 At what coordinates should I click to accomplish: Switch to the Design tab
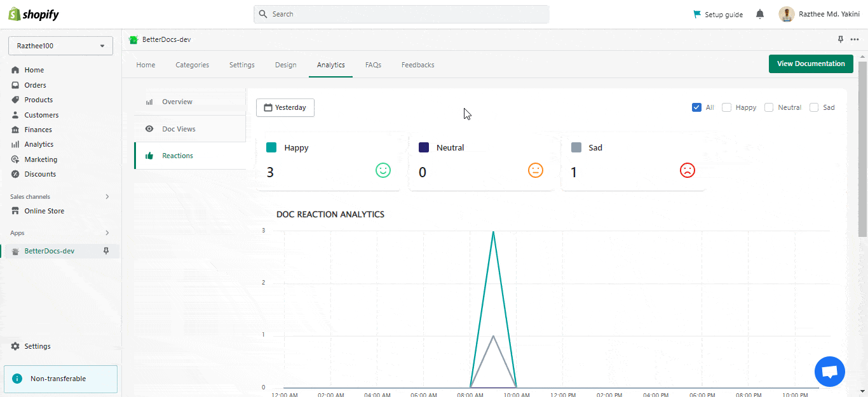click(286, 65)
